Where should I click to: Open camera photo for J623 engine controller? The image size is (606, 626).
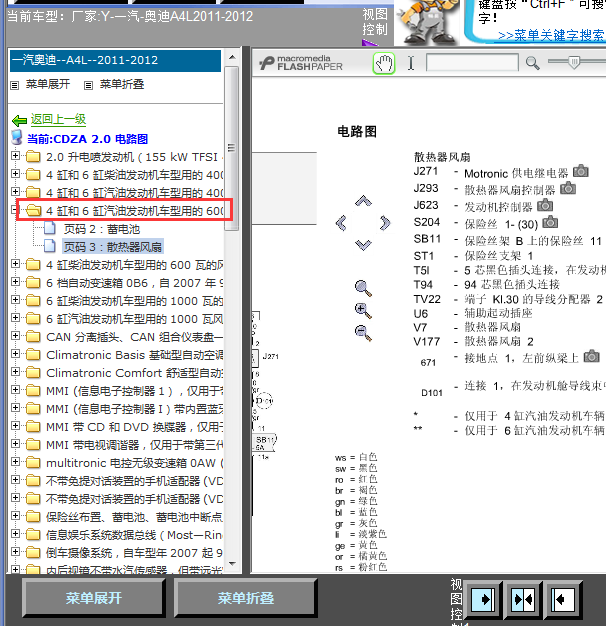[545, 205]
